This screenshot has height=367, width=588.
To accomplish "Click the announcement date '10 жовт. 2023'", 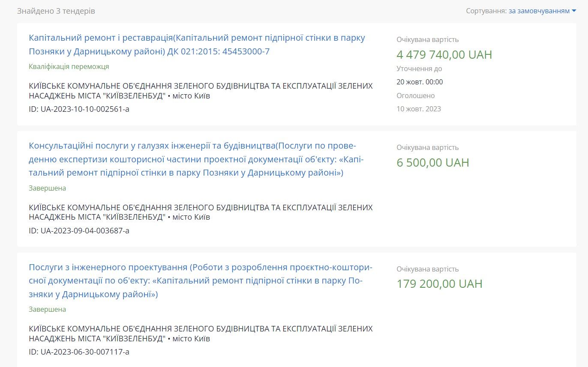I will [418, 109].
